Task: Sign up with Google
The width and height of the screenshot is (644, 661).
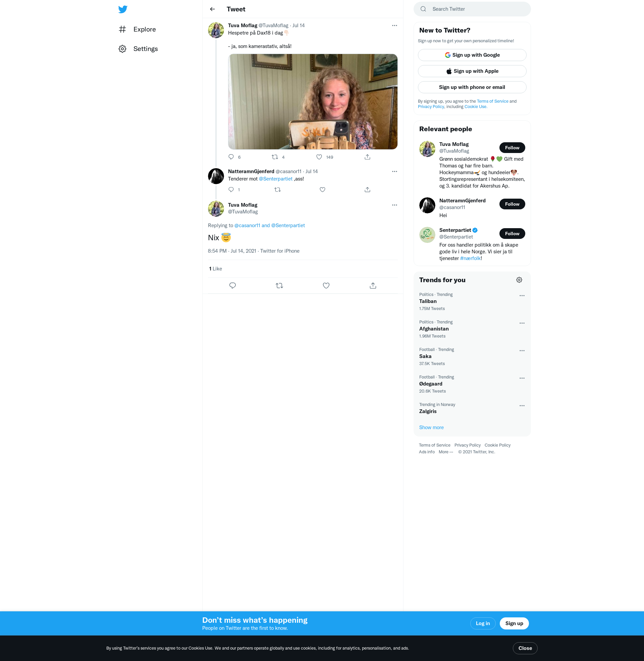Action: pyautogui.click(x=472, y=55)
